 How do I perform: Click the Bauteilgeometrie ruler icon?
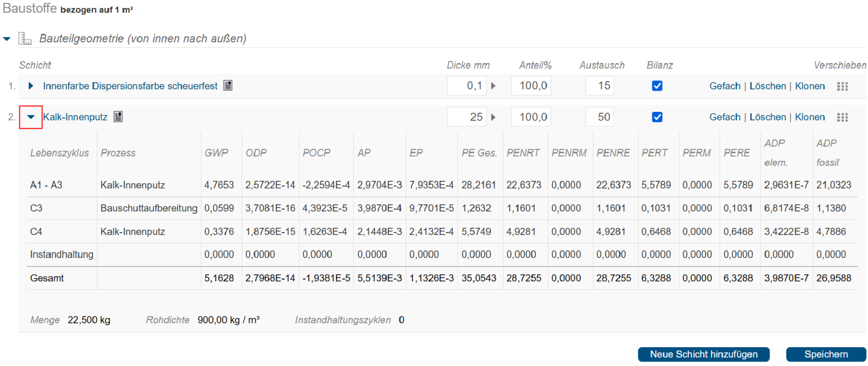click(x=25, y=39)
